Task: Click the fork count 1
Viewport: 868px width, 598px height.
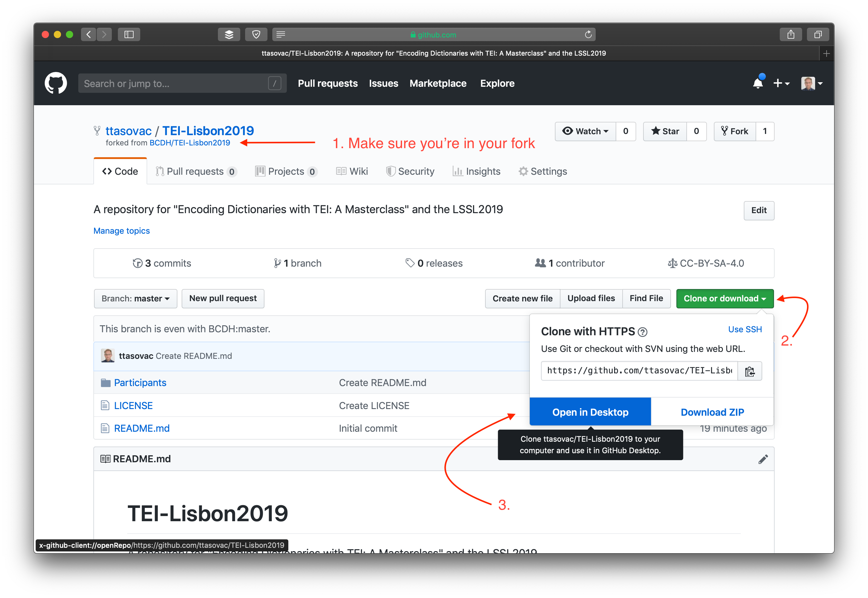Action: tap(765, 132)
